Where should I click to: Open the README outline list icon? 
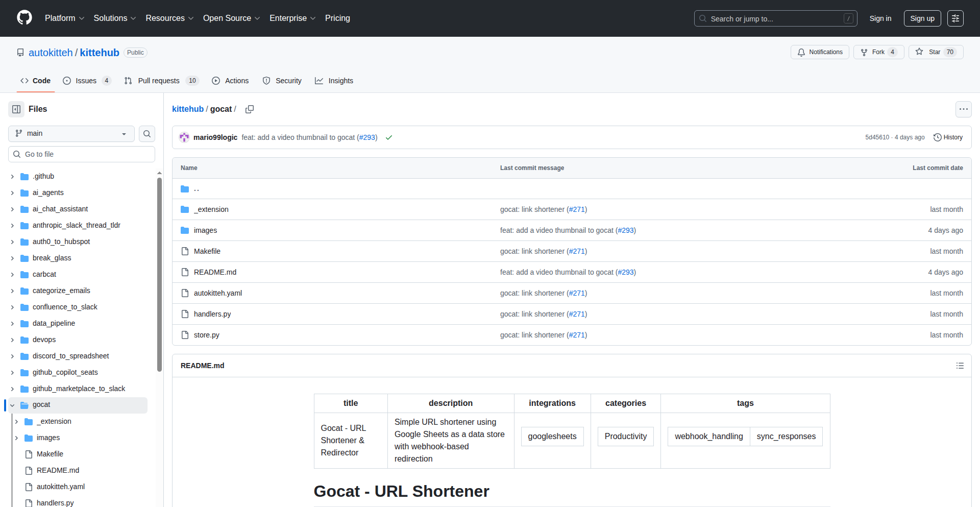pyautogui.click(x=960, y=366)
